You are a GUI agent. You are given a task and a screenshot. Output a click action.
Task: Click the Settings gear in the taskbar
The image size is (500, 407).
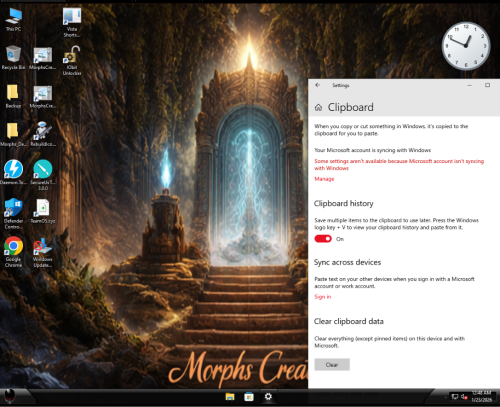tap(268, 397)
